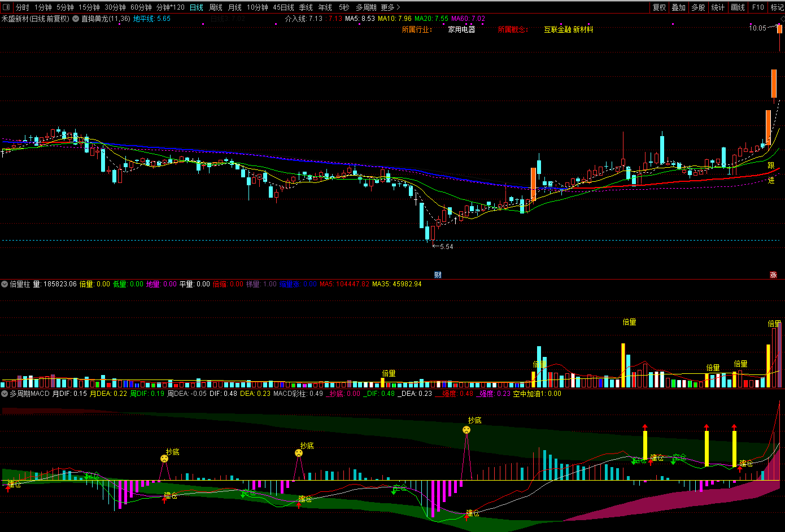The width and height of the screenshot is (785, 532).
Task: Click the 10.05 high price label
Action: point(758,28)
